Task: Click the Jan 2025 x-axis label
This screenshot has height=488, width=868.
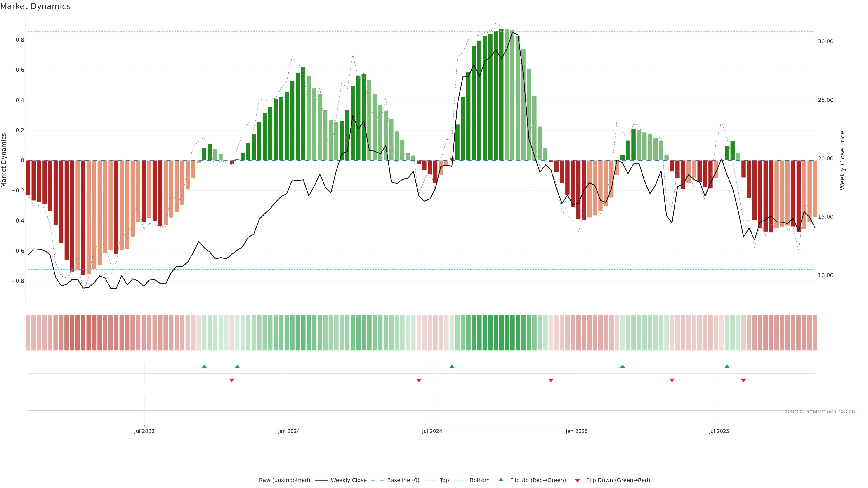Action: pos(577,431)
